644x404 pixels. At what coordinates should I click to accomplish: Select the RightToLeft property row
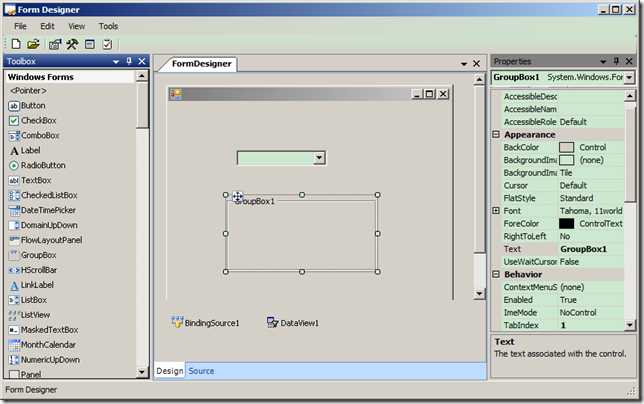pyautogui.click(x=563, y=236)
